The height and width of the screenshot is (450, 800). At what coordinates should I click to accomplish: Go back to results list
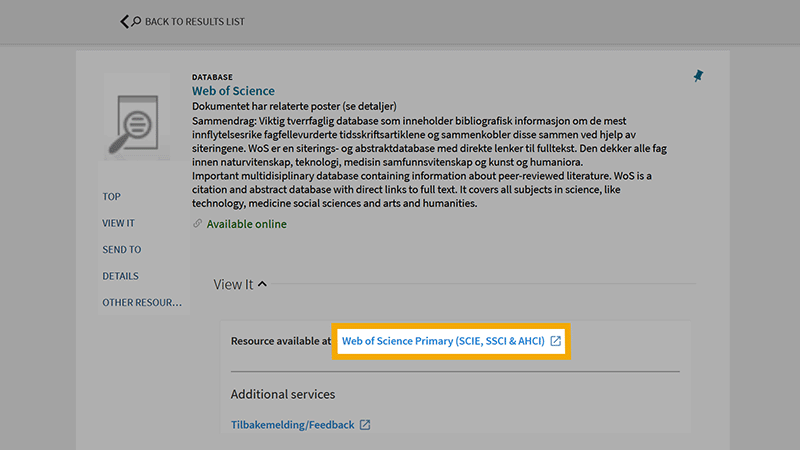[194, 21]
